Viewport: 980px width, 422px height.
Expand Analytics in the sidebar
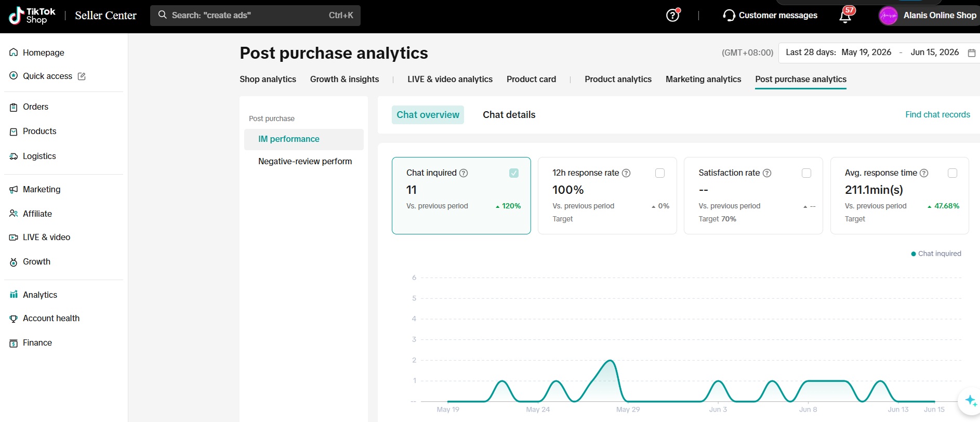(x=40, y=295)
